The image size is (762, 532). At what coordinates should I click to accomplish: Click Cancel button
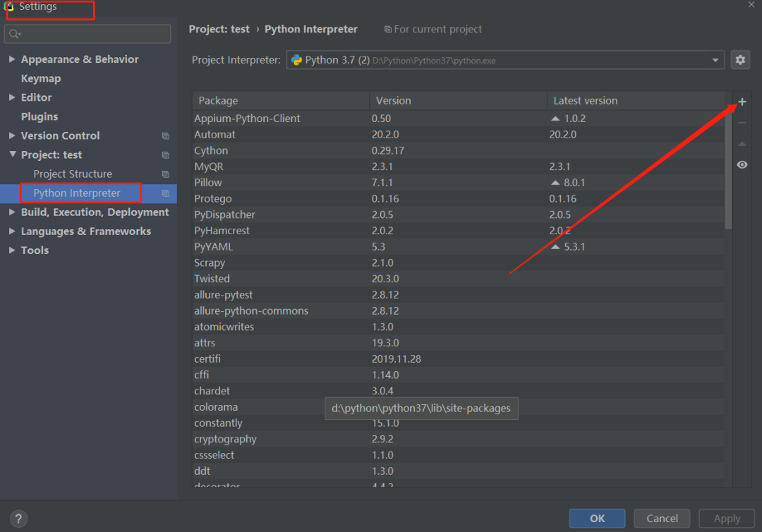click(662, 519)
